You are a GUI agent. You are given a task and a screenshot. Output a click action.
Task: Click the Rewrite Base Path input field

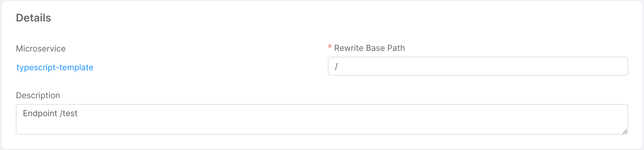478,66
